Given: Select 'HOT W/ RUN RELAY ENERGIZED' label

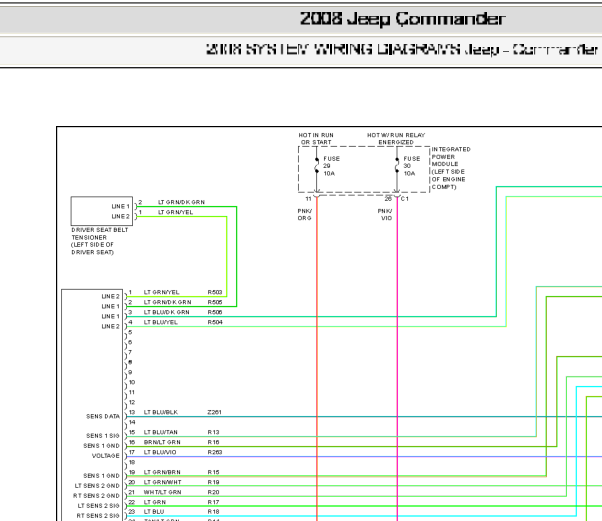Looking at the screenshot, I should tap(396, 139).
